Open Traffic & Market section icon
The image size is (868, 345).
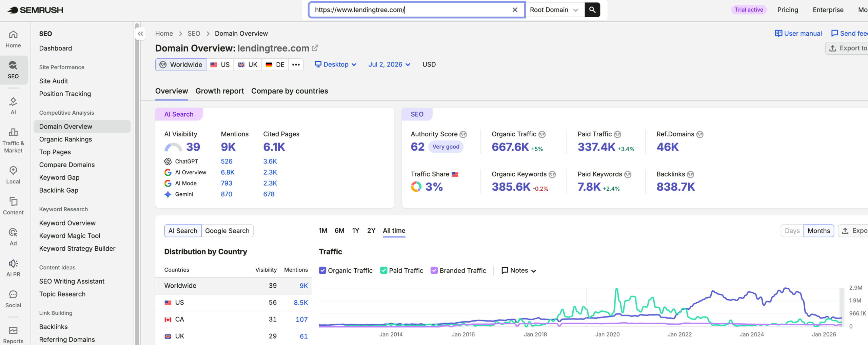tap(13, 140)
